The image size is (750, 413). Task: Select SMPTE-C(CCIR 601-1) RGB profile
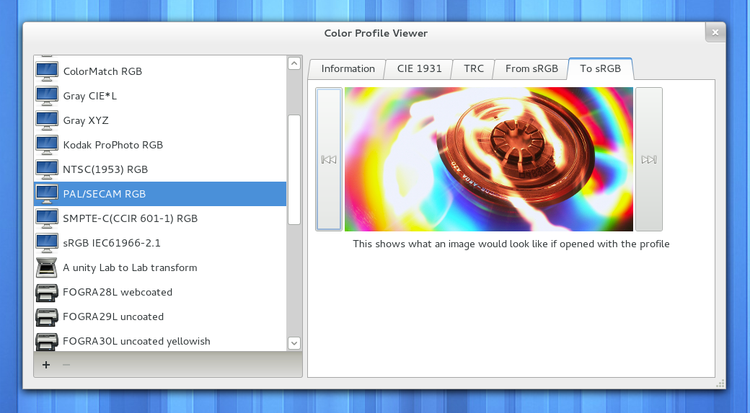coord(130,218)
